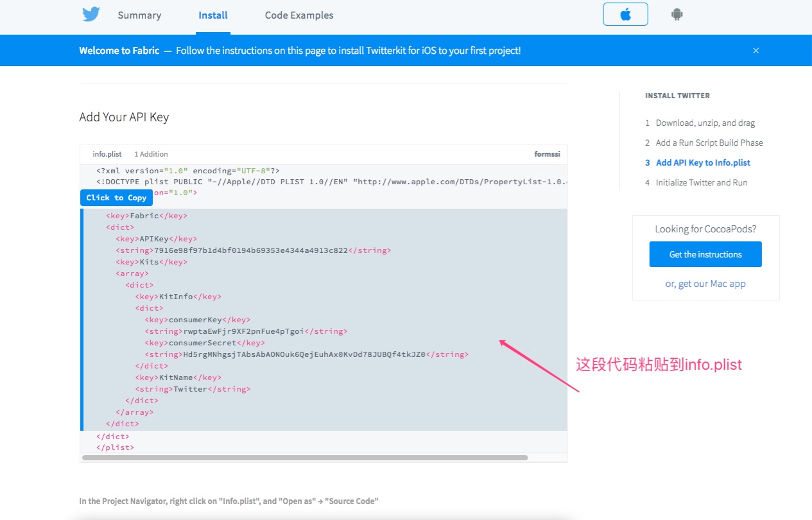Select the Android platform icon
Viewport: 812px width, 520px height.
tap(676, 14)
